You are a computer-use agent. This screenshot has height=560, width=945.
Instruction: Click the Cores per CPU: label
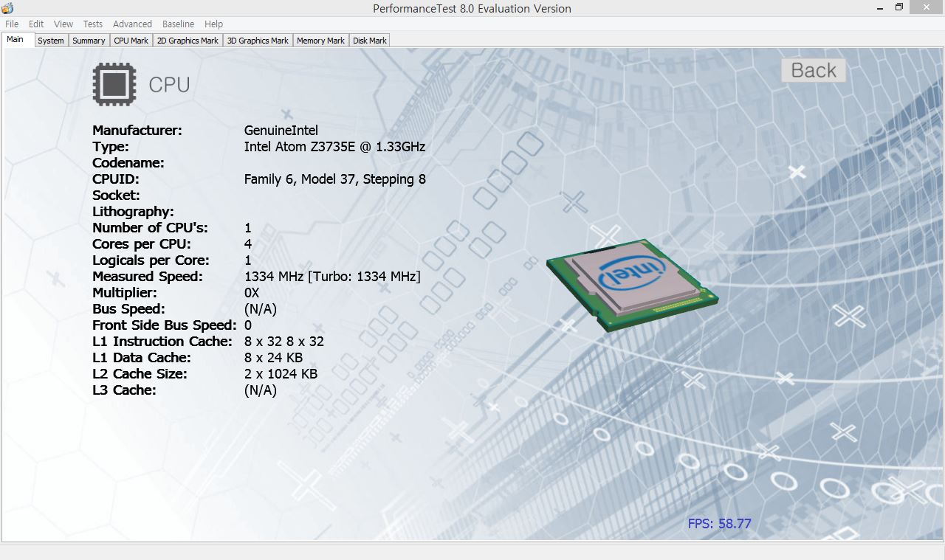(142, 244)
